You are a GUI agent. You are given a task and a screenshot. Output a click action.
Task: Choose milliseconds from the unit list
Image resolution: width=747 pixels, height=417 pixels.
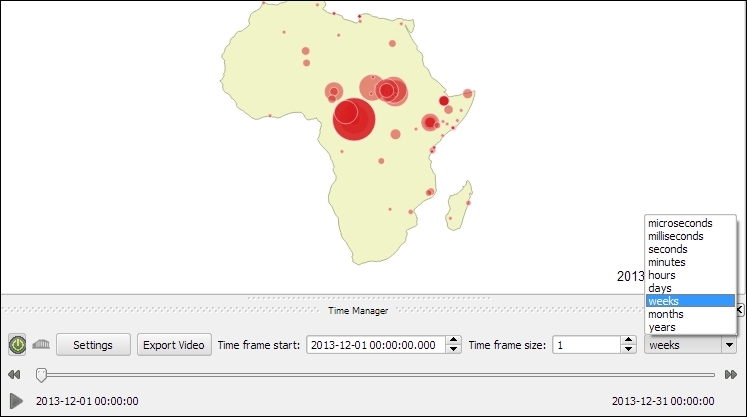[x=690, y=236]
